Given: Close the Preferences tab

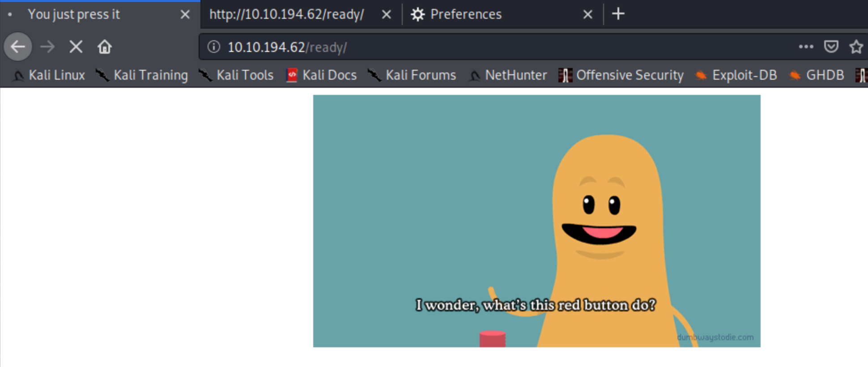Looking at the screenshot, I should point(588,15).
